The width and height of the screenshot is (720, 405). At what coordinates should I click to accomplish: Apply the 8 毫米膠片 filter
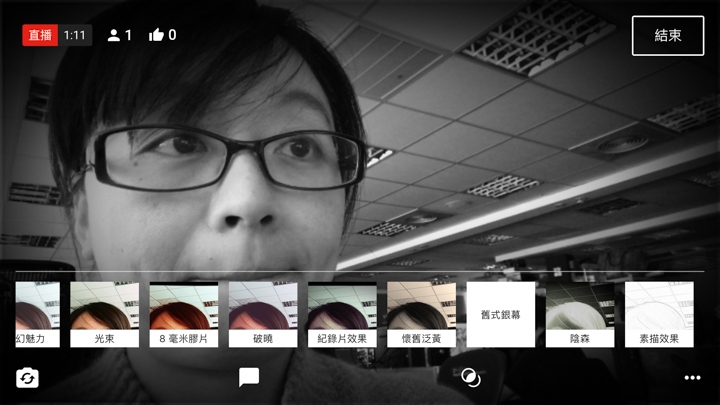(x=184, y=315)
